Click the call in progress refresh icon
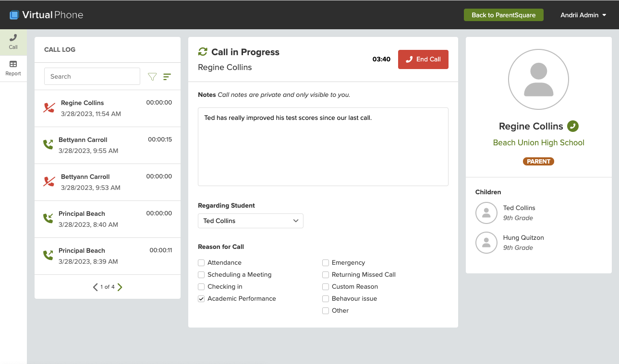The width and height of the screenshot is (619, 364). tap(203, 52)
